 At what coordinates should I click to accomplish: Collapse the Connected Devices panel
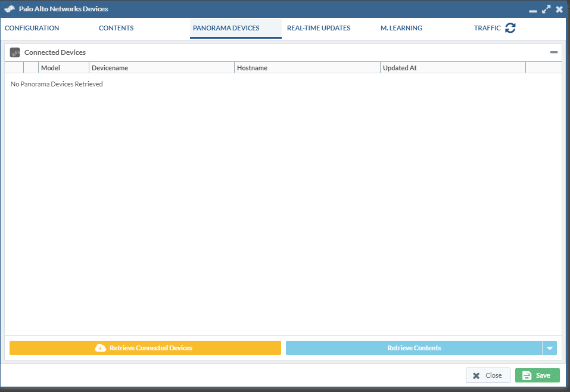(x=554, y=52)
